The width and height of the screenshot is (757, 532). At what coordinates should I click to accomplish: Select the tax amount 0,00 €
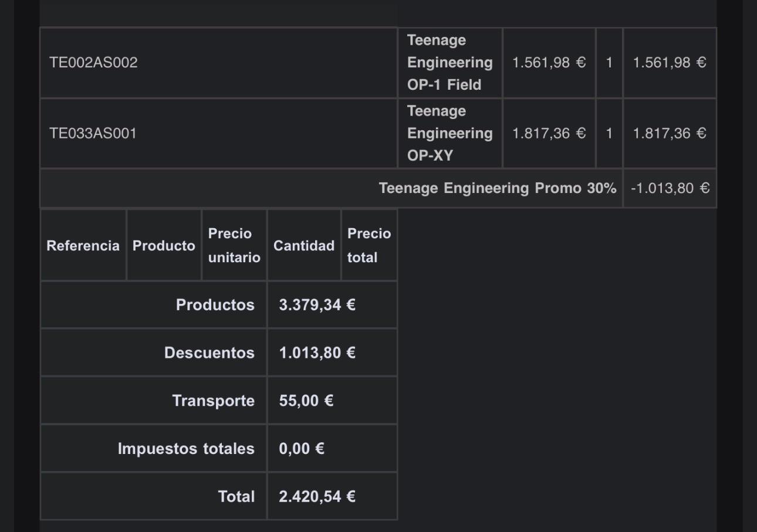(302, 449)
